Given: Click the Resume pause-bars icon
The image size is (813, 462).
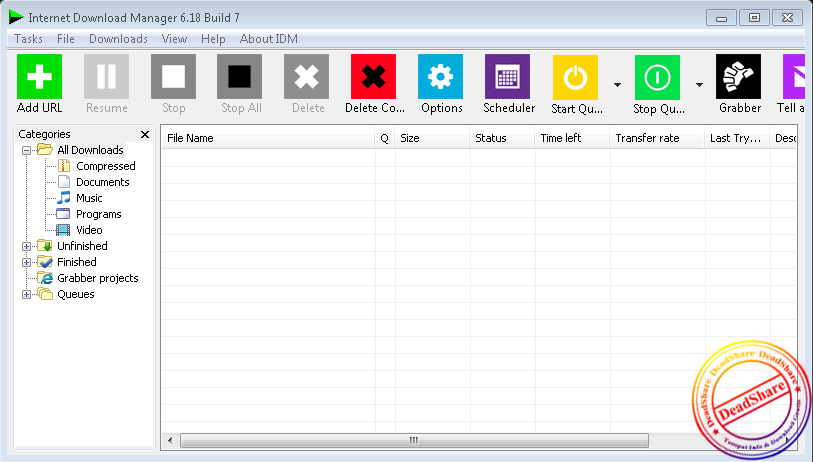Looking at the screenshot, I should pos(106,77).
